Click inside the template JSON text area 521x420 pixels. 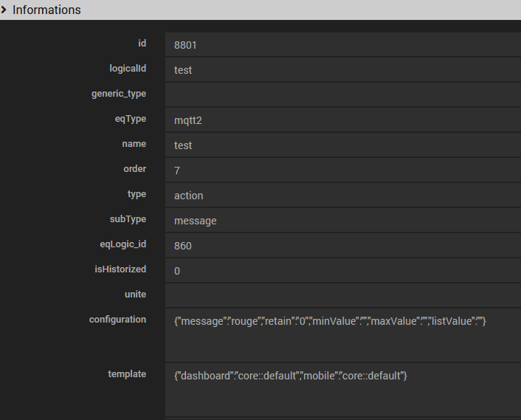pos(342,389)
